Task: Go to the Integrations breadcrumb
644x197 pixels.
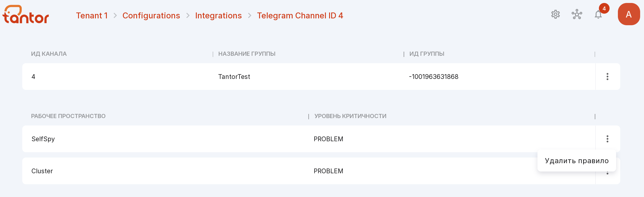Action: point(218,15)
